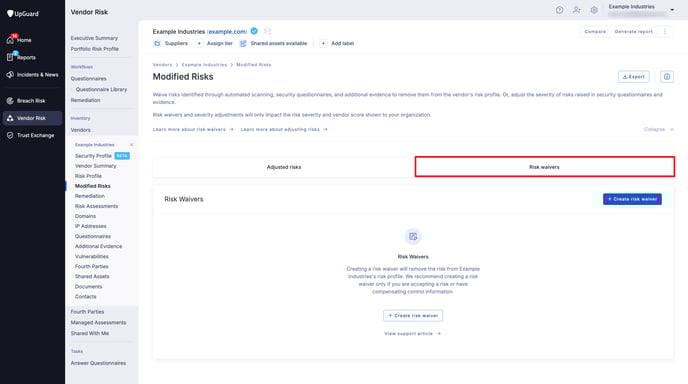Open Domains in vendor submenu
This screenshot has height=384, width=688.
click(86, 216)
